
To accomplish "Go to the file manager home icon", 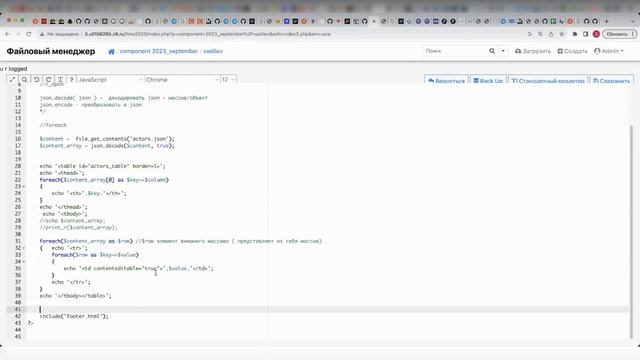I will pos(111,51).
